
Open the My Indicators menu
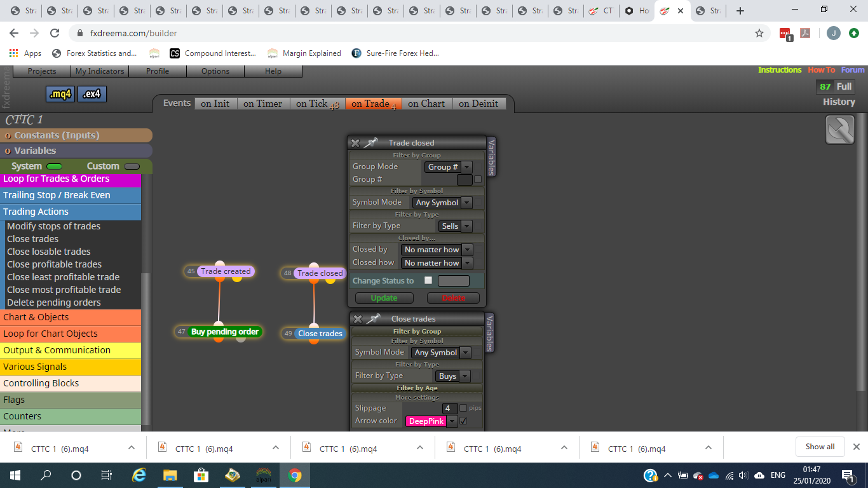[x=100, y=71]
